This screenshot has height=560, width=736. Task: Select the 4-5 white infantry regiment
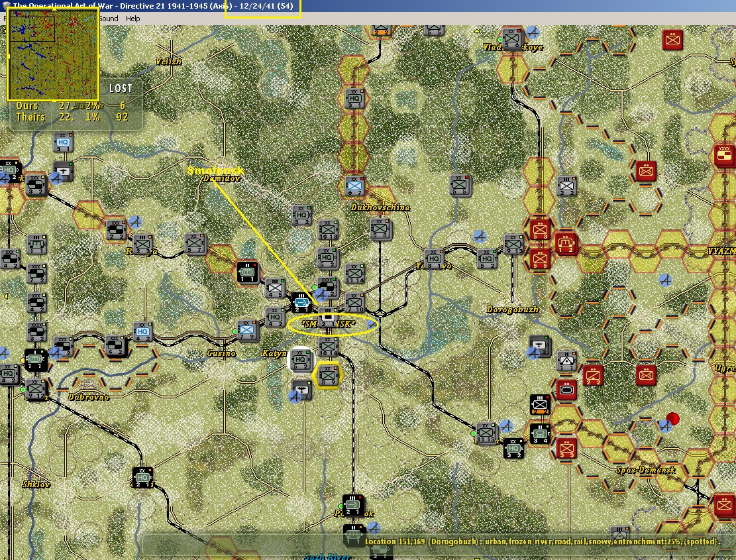274,288
